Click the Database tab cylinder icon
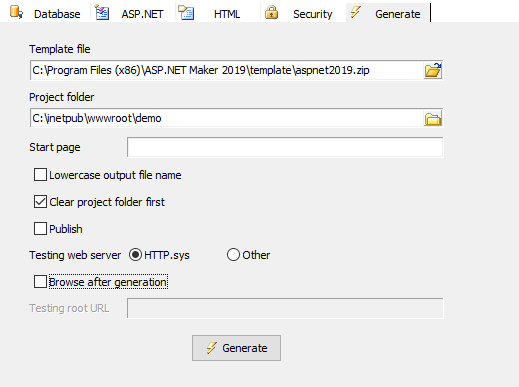Viewport: 519px width, 387px height. pyautogui.click(x=16, y=12)
